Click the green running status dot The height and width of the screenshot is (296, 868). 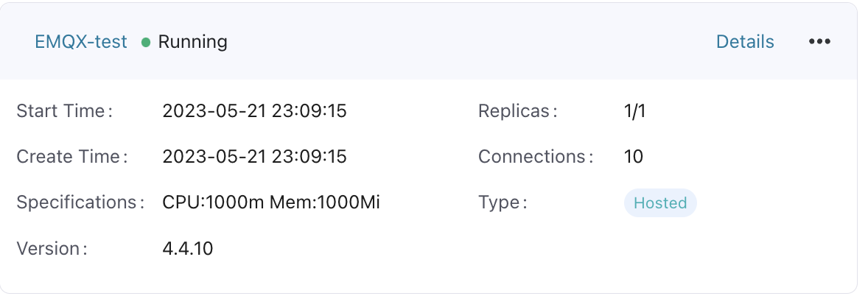tap(146, 42)
